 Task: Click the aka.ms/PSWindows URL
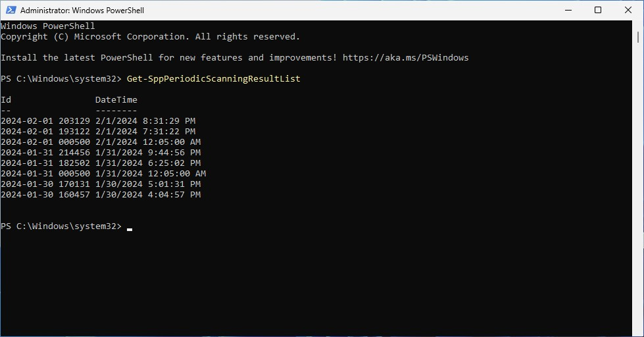point(405,57)
